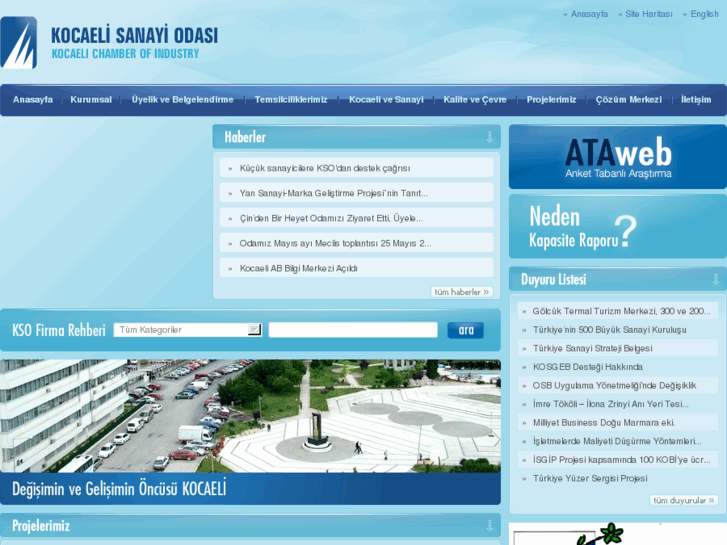The width and height of the screenshot is (727, 545).
Task: Click the KSO Firma Rehberi search field
Action: click(353, 330)
